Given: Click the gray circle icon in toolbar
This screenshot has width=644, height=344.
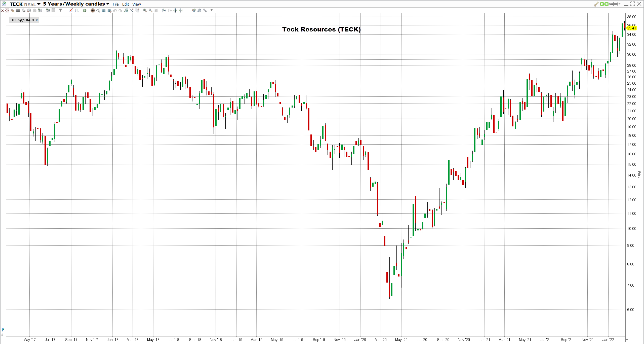Looking at the screenshot, I should (x=34, y=10).
